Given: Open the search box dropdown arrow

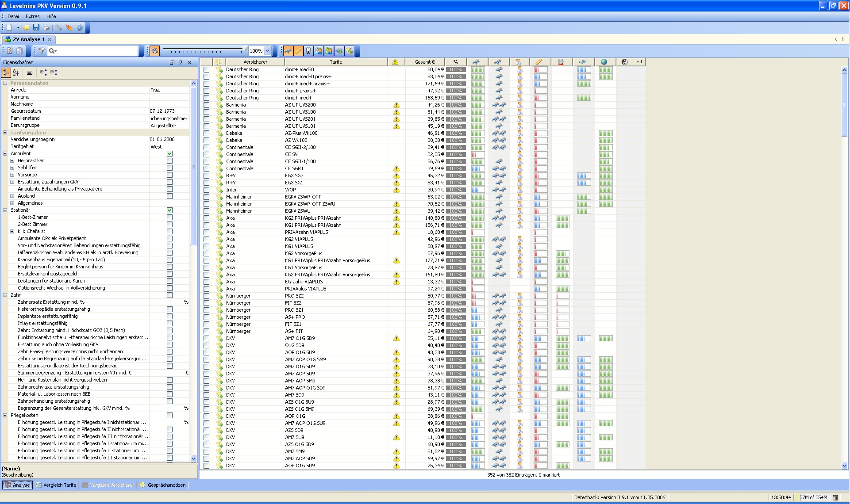Looking at the screenshot, I should (x=56, y=51).
